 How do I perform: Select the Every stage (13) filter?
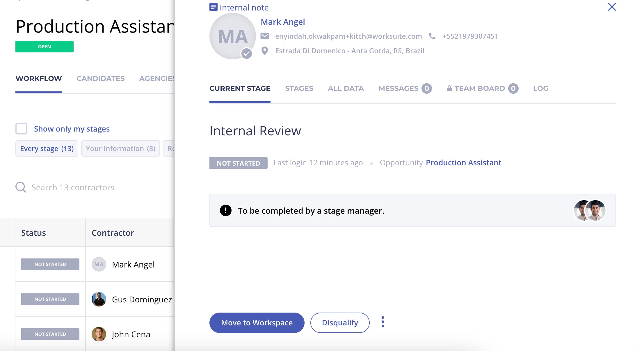tap(47, 148)
